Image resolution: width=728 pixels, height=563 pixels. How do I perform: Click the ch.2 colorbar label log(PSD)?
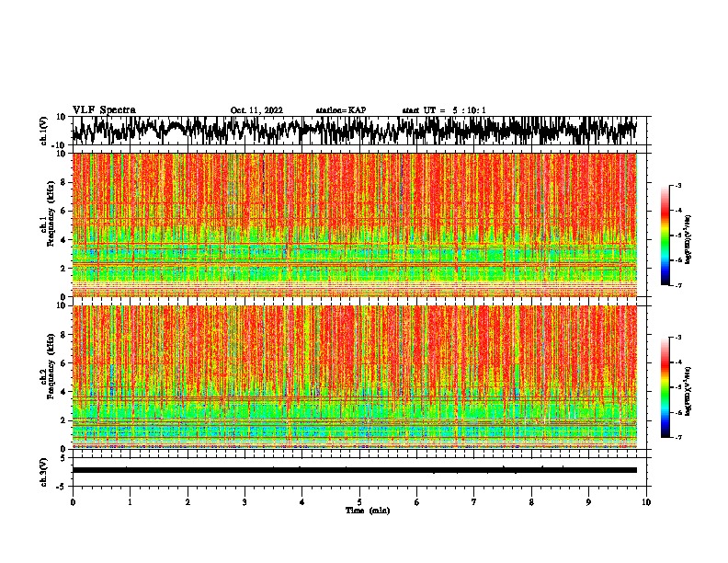point(688,392)
